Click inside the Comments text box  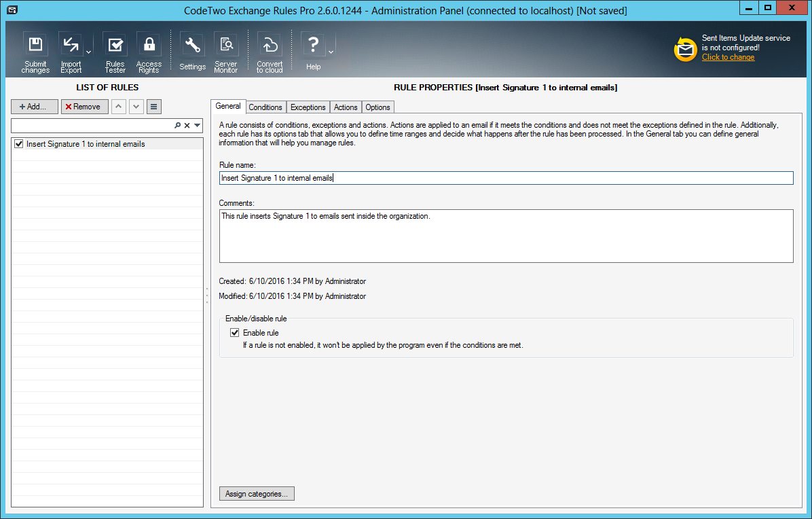pos(506,236)
